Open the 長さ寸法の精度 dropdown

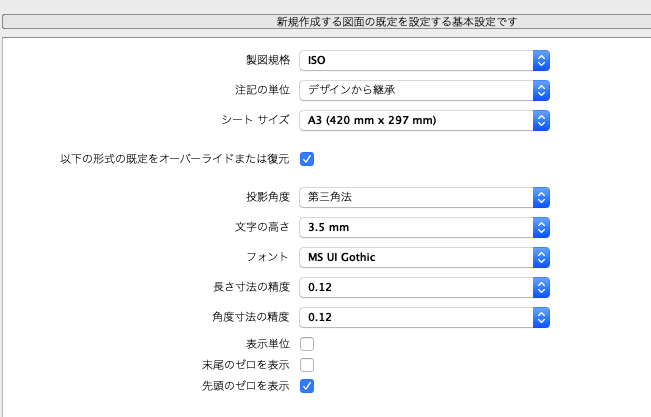coord(424,287)
